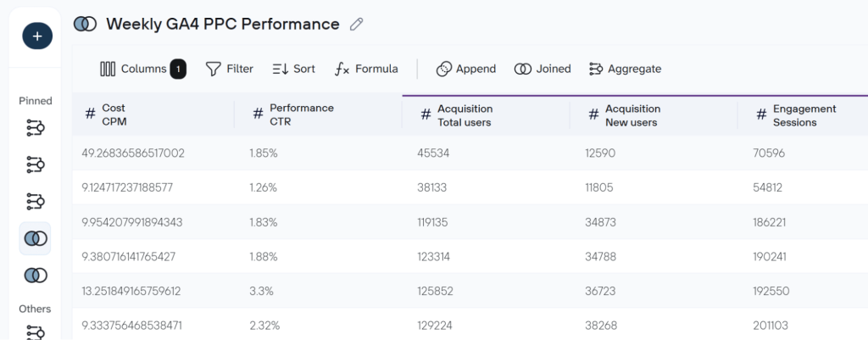Open the second pinned pipeline icon
868x340 pixels.
click(x=36, y=164)
